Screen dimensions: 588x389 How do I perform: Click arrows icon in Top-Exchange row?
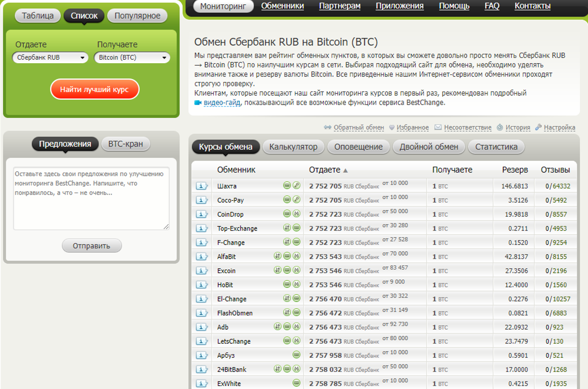(287, 228)
